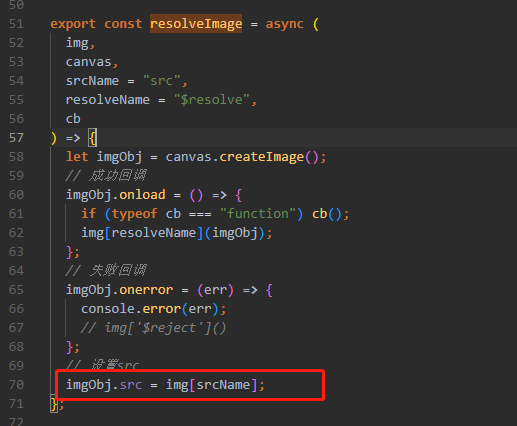Click the 成功回调 comment line
The image size is (517, 426).
(106, 175)
